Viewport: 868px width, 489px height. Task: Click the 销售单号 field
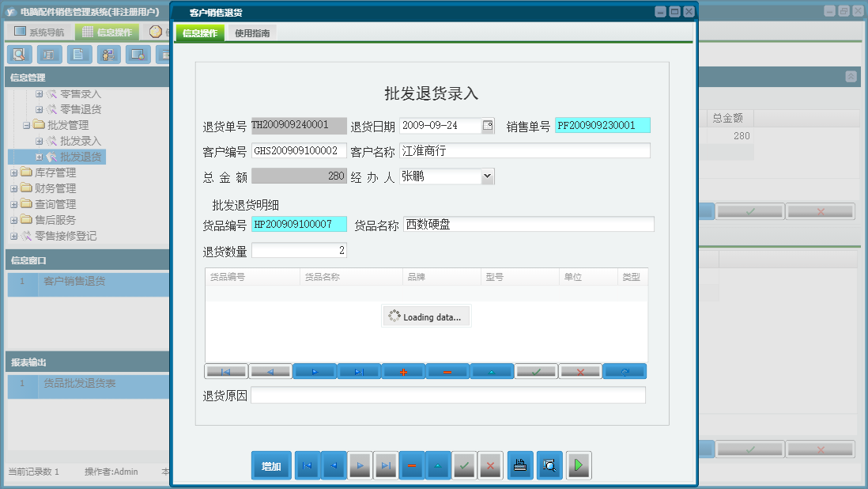[x=602, y=125]
